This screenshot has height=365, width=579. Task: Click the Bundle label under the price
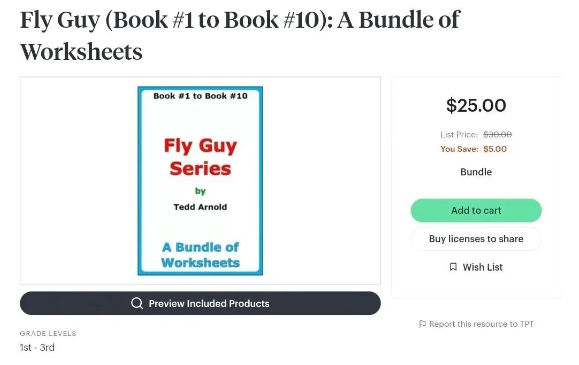(x=476, y=172)
